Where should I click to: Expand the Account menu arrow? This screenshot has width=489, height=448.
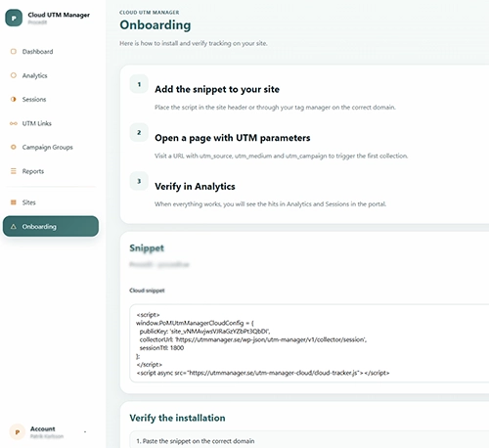(x=85, y=431)
